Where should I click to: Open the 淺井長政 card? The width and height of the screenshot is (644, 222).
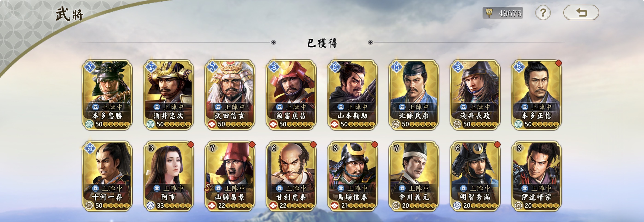(x=475, y=95)
